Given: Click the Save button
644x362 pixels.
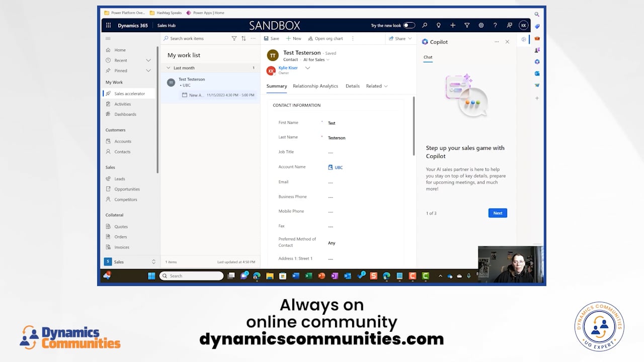Looking at the screenshot, I should click(x=271, y=38).
